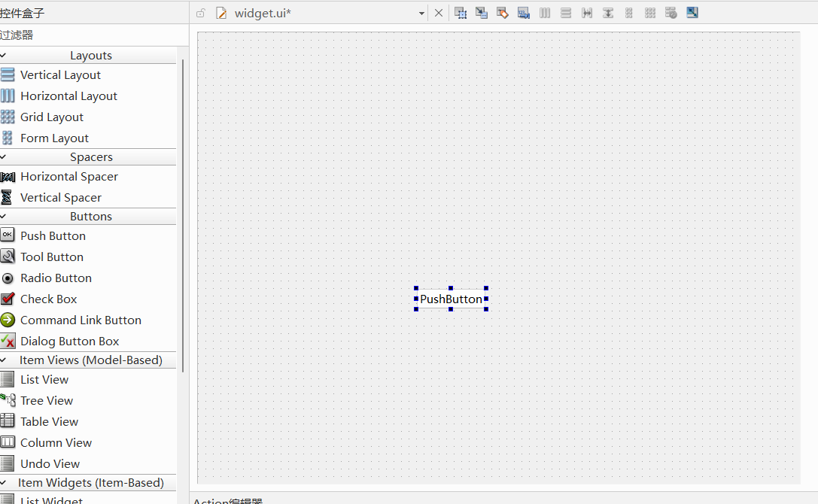Click the filter field in widget box
Image resolution: width=818 pixels, height=504 pixels.
pos(94,35)
